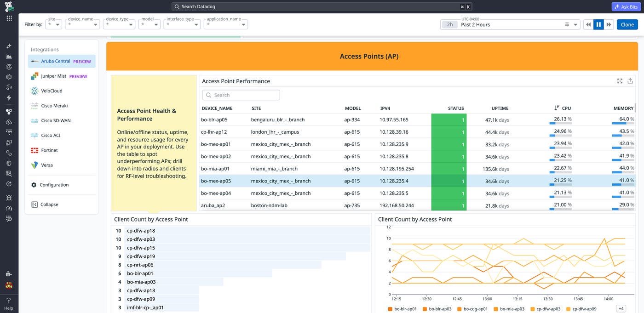Open the sparkle icon in left navigation
The image size is (644, 313).
(9, 46)
